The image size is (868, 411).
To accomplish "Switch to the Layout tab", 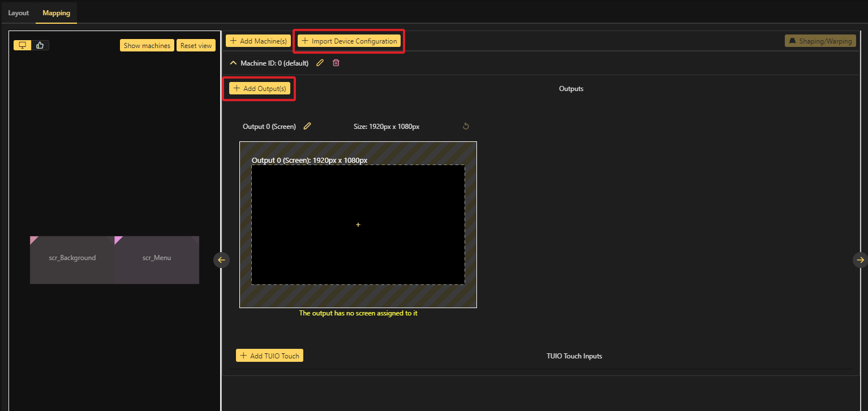I will 18,13.
